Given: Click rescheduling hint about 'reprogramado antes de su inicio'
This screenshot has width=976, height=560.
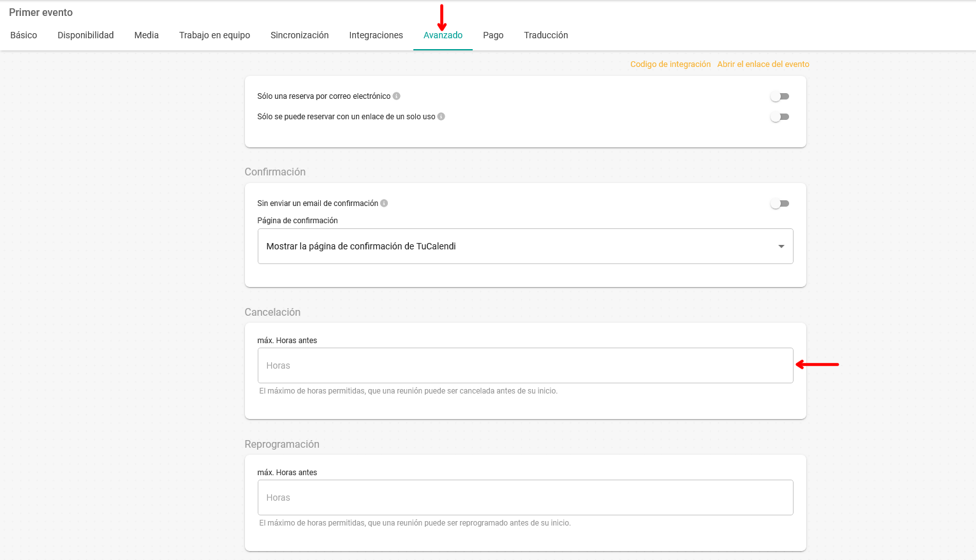Looking at the screenshot, I should pyautogui.click(x=415, y=523).
